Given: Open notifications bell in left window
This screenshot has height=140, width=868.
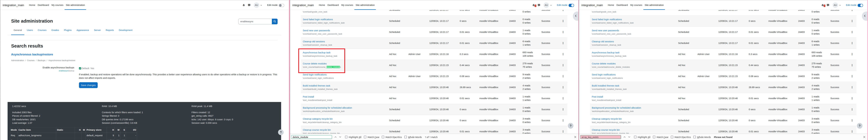Looking at the screenshot, I should (x=244, y=5).
